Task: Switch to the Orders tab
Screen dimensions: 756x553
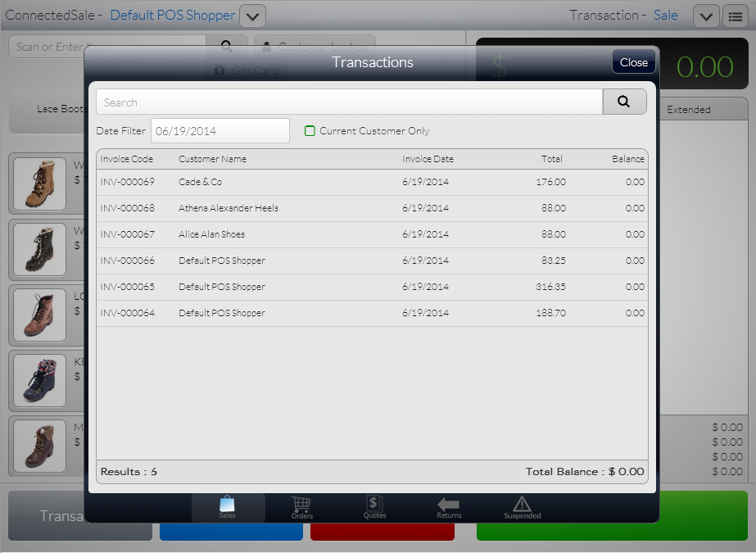Action: 301,508
